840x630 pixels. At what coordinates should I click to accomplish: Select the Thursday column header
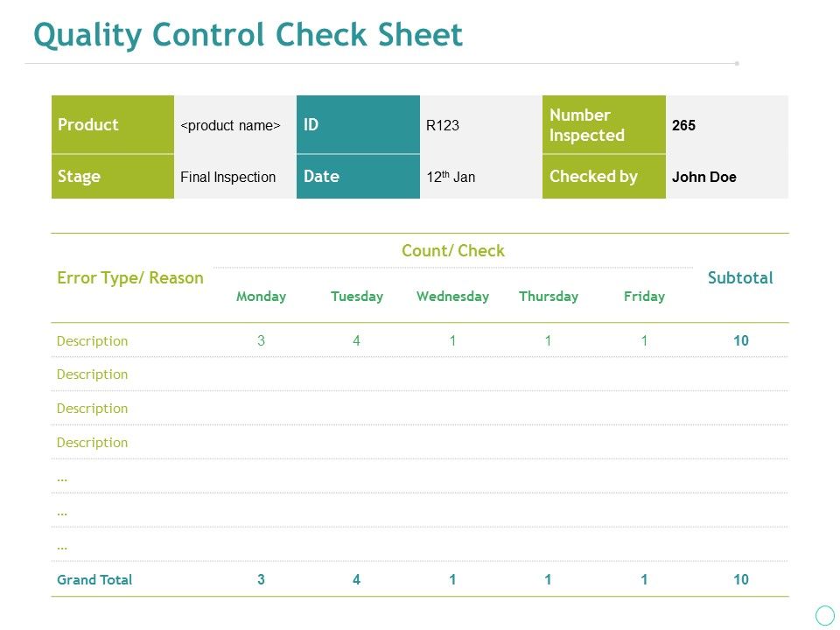[x=549, y=297]
